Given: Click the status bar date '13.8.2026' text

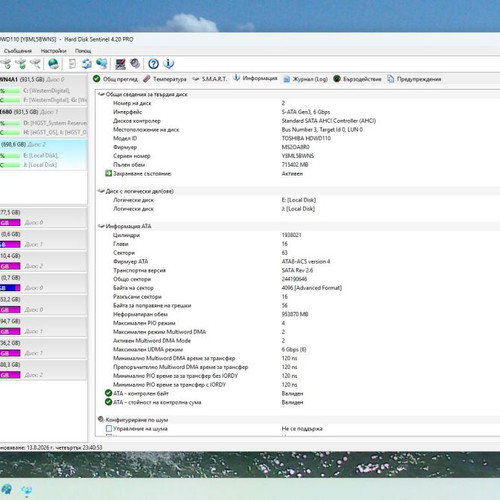Looking at the screenshot, I should tap(39, 447).
